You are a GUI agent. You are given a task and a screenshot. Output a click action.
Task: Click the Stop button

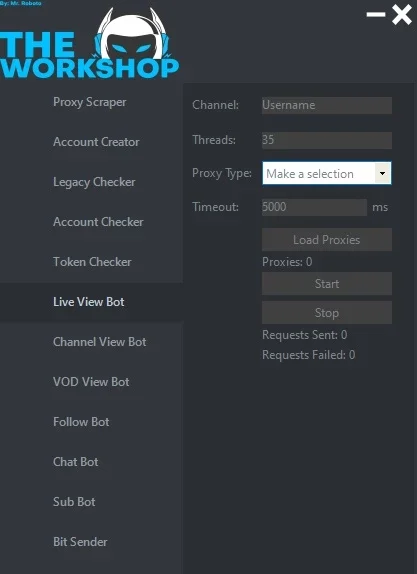click(x=327, y=313)
